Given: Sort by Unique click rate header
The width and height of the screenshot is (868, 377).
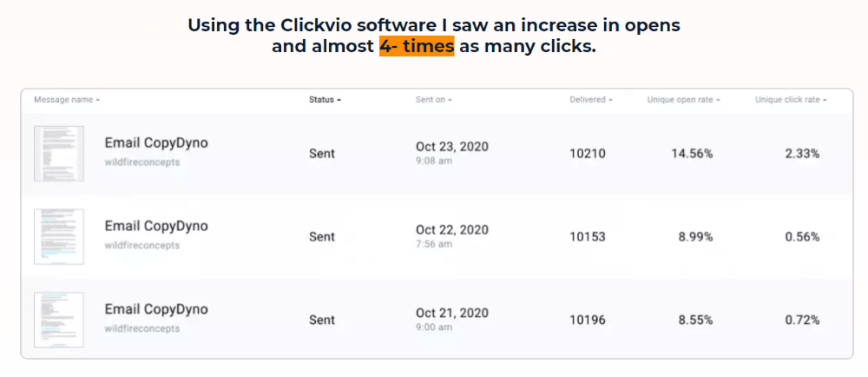Looking at the screenshot, I should (x=791, y=100).
